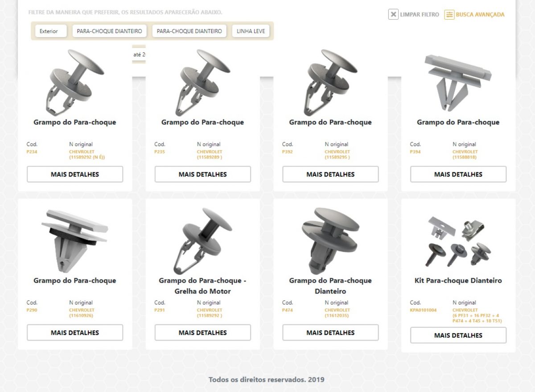Click the "Grampo do Para-choque Dianteiro" title

pyautogui.click(x=330, y=286)
